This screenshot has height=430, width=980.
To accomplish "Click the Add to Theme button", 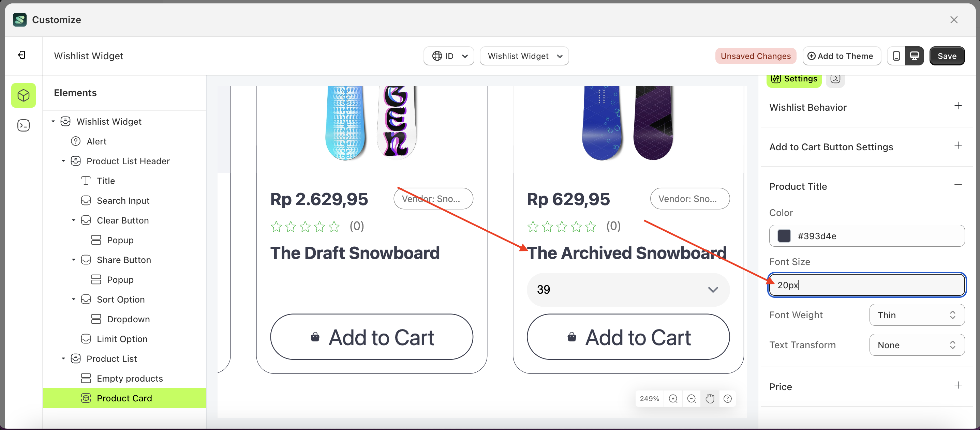I will pos(841,56).
